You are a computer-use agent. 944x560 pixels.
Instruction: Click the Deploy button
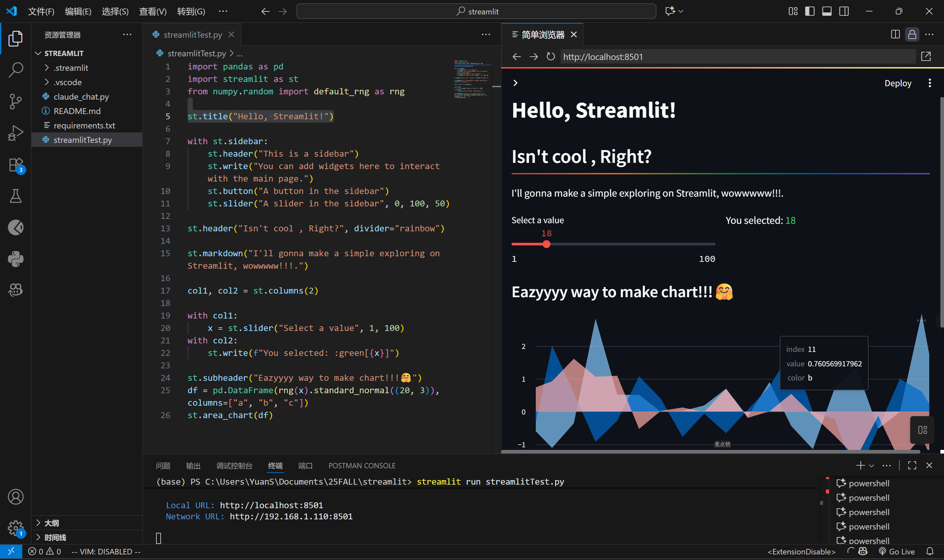[x=897, y=83]
